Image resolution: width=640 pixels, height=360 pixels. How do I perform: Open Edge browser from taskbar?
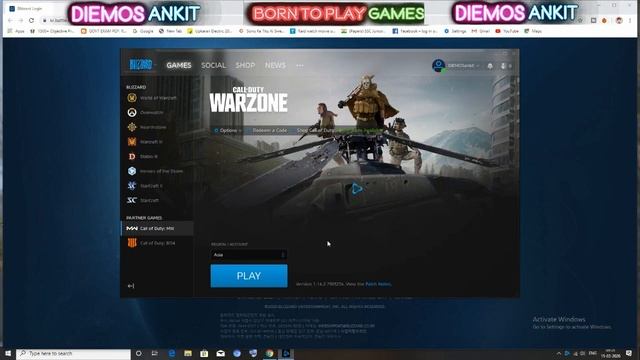(171, 353)
